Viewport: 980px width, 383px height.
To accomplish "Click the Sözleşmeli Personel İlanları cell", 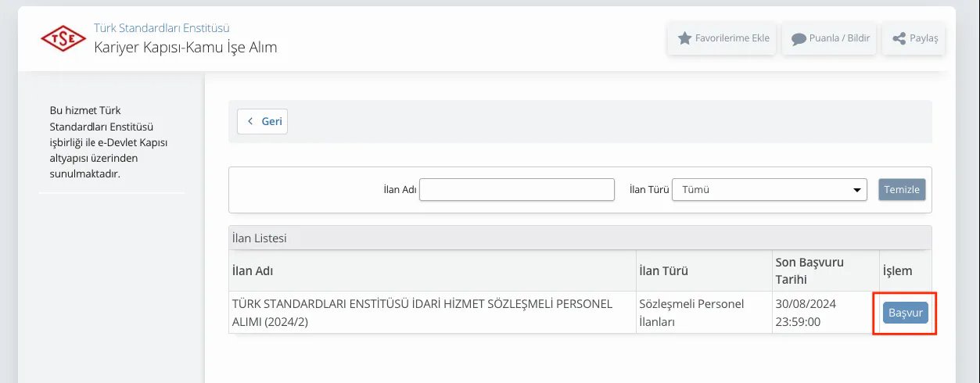I will (691, 313).
